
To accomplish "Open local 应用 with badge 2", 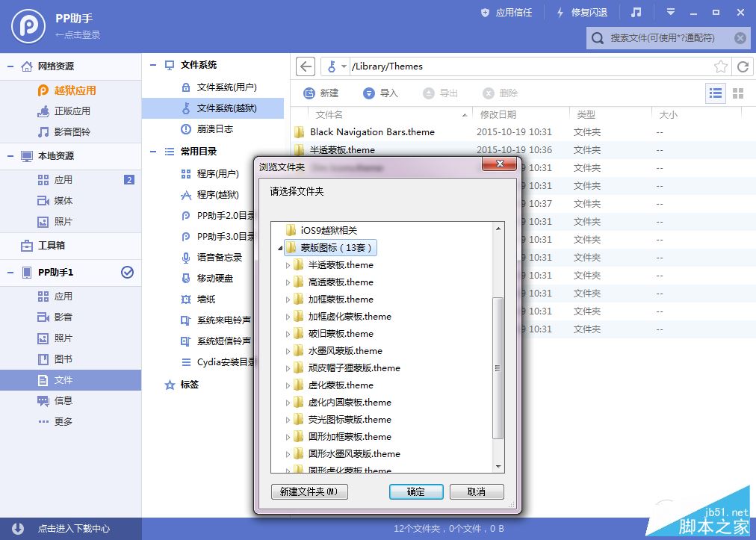I will coord(70,180).
